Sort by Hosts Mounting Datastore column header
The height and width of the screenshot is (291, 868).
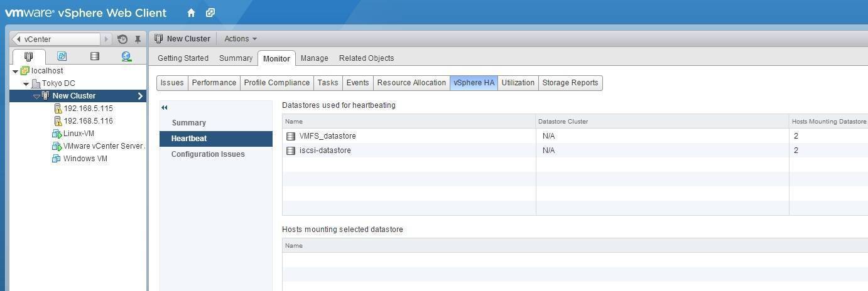pyautogui.click(x=828, y=121)
